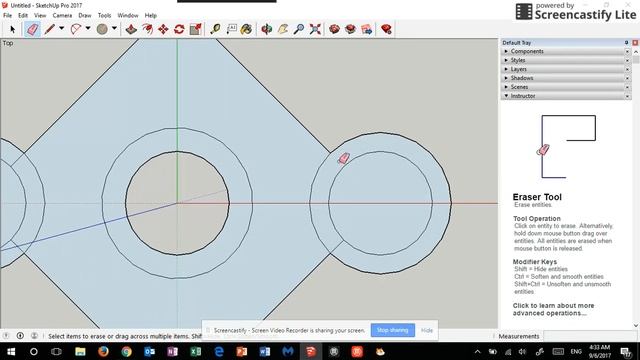Open the 3D Warehouse icon
The height and width of the screenshot is (360, 640).
click(x=334, y=29)
